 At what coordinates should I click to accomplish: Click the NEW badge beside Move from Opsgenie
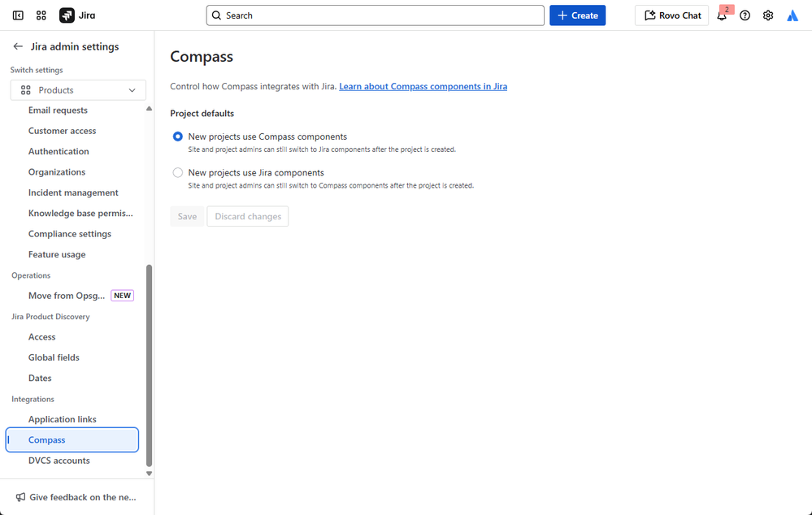tap(122, 296)
